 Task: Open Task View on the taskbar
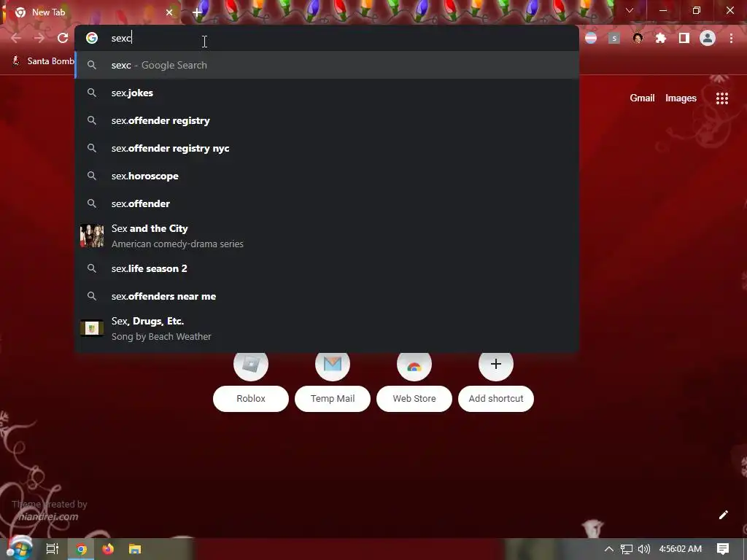[x=53, y=549]
